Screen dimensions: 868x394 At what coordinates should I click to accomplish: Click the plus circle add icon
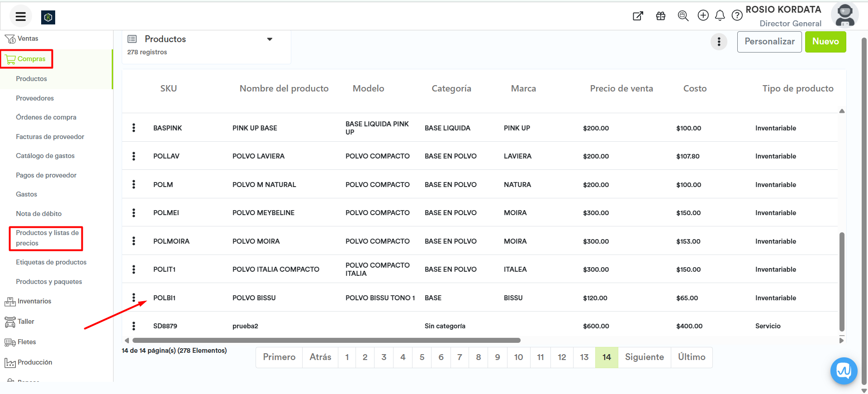pyautogui.click(x=703, y=16)
